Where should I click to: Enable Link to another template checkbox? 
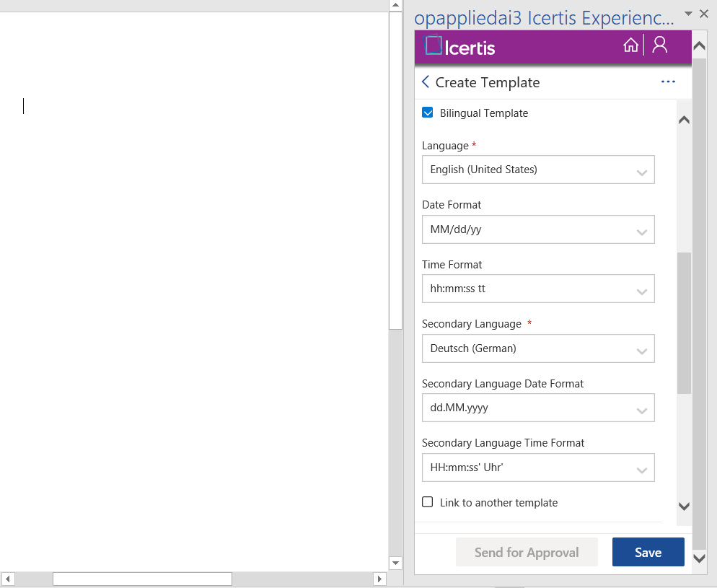428,503
